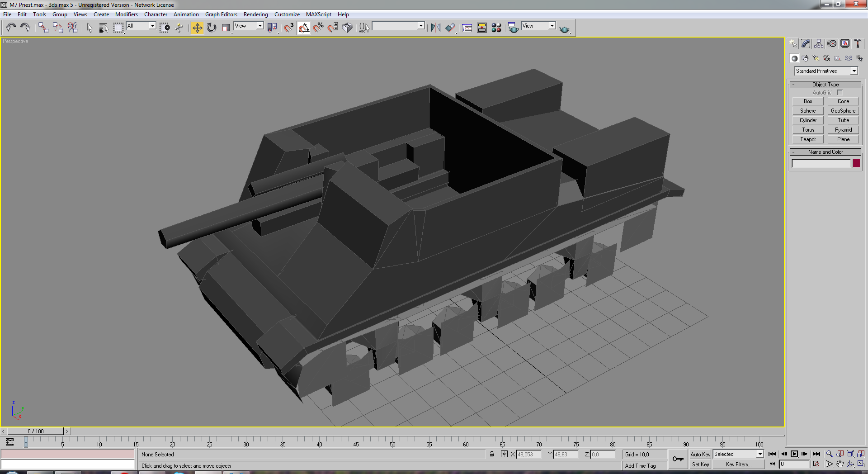Open the All selection filter dropdown
The height and width of the screenshot is (474, 868).
141,26
